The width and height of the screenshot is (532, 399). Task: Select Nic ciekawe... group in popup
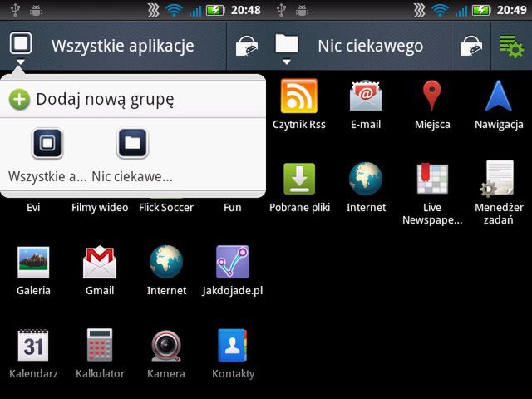pos(132,156)
